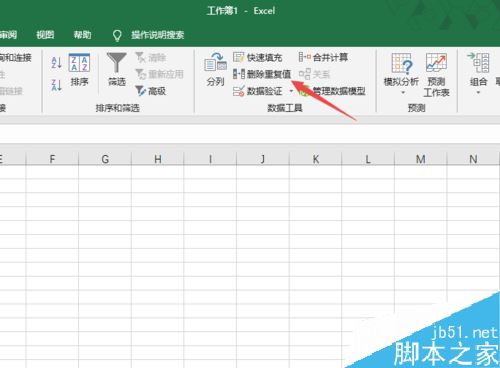Click 合并计算 consolidate
500x368 pixels.
click(323, 57)
